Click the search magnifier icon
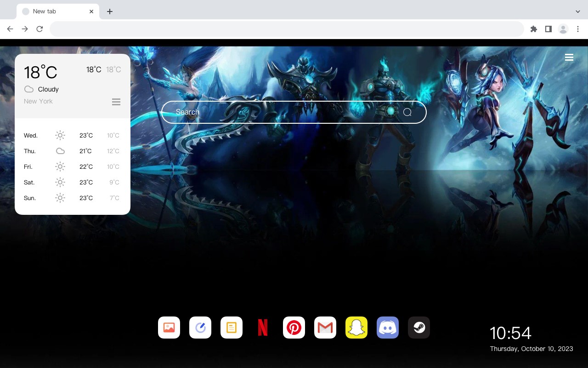588x368 pixels. (x=407, y=112)
